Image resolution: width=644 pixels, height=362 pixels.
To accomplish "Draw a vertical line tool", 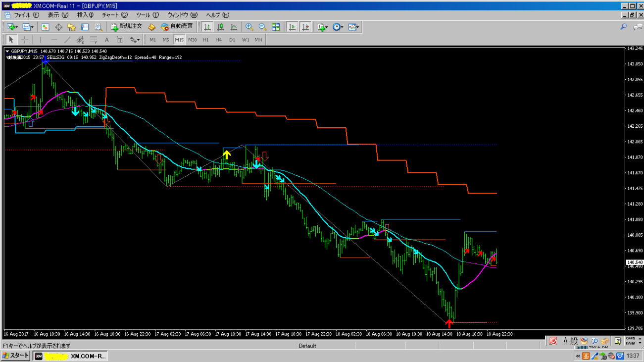I will (x=41, y=40).
